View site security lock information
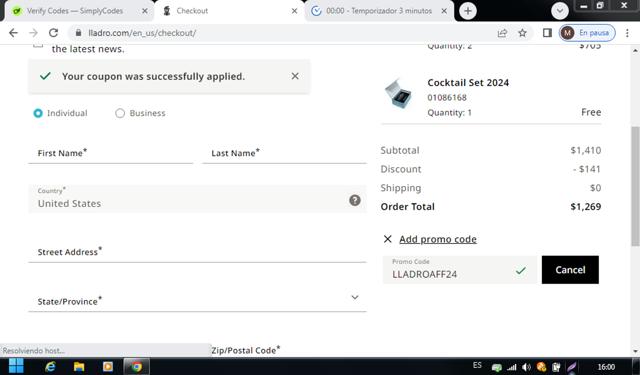640x375 pixels. 78,33
